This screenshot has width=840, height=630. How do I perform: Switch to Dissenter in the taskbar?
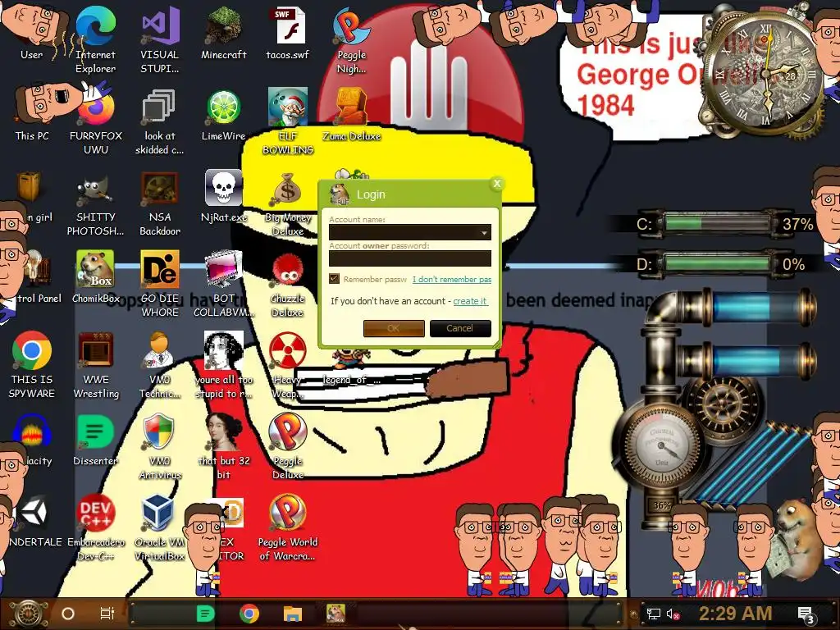pyautogui.click(x=205, y=614)
